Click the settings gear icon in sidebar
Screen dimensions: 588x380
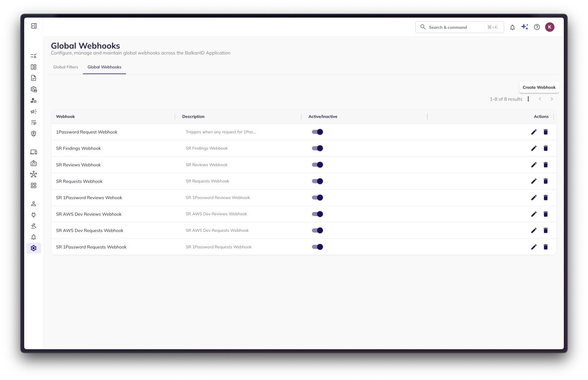tap(34, 248)
